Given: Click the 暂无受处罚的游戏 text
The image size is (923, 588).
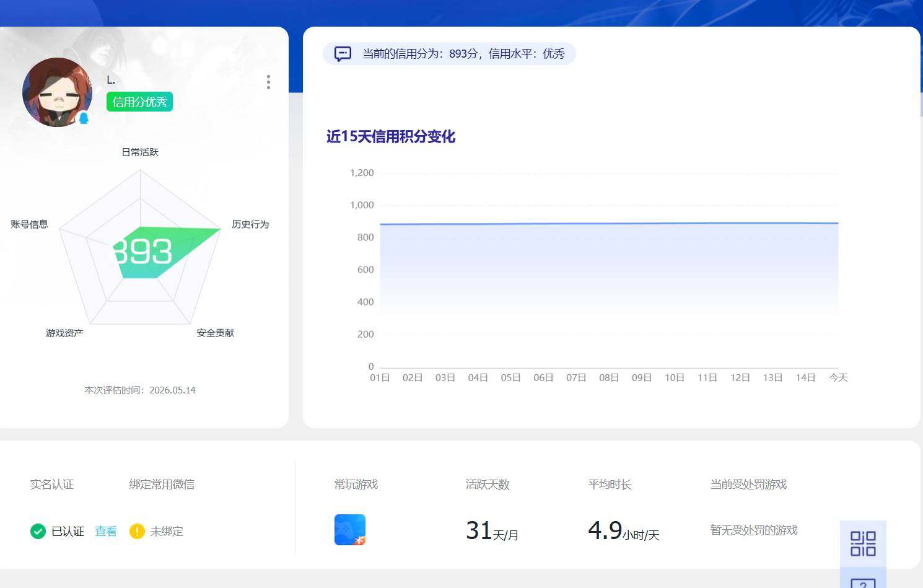Looking at the screenshot, I should pos(754,530).
